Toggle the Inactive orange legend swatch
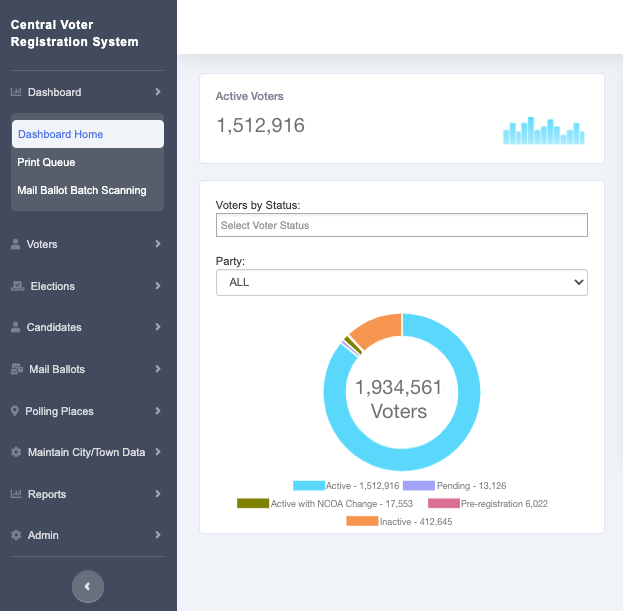The height and width of the screenshot is (612, 623). click(362, 522)
